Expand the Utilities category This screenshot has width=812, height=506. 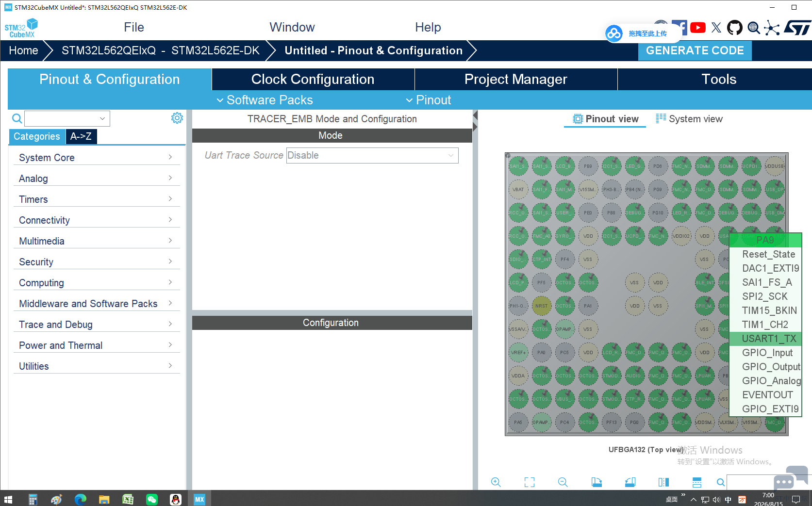tap(97, 366)
